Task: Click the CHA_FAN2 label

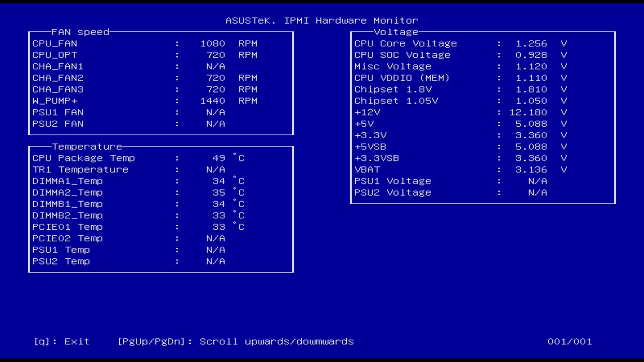Action: click(58, 78)
